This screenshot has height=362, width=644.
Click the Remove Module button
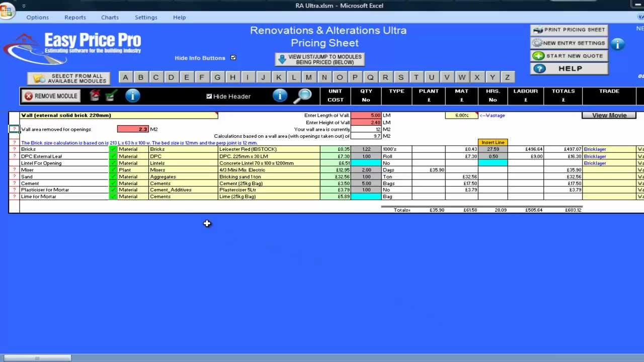click(x=51, y=96)
